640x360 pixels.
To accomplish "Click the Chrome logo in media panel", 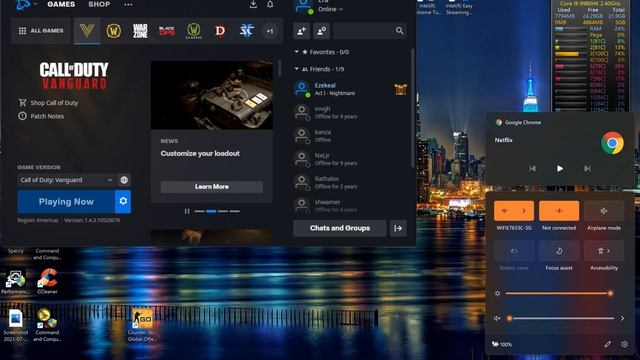I will pyautogui.click(x=612, y=143).
